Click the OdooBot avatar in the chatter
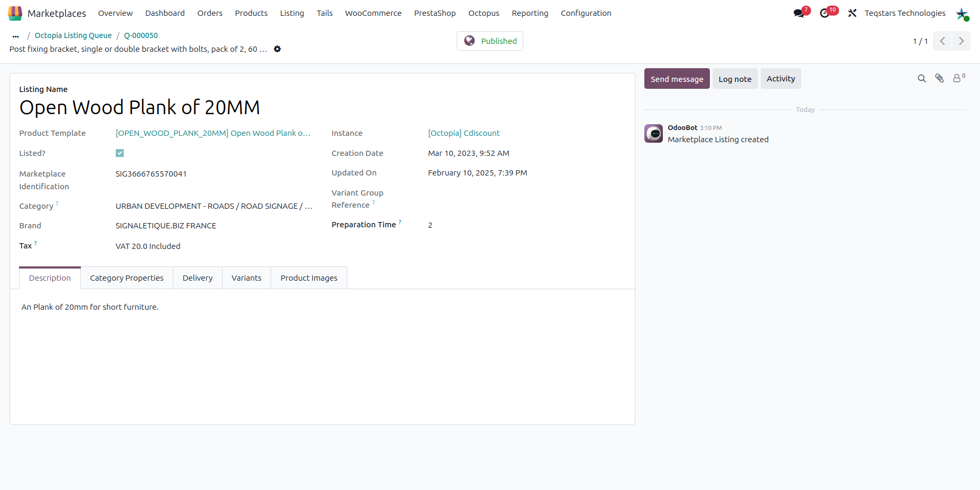980x490 pixels. [653, 134]
